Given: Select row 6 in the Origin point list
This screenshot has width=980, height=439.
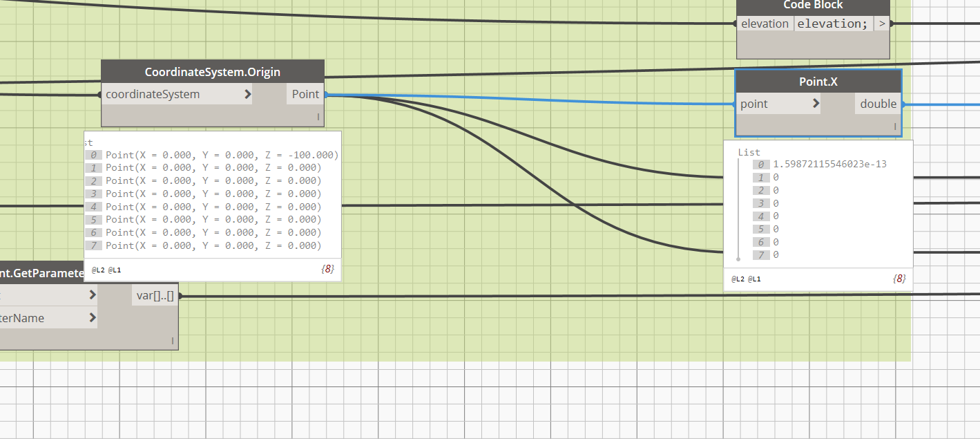Looking at the screenshot, I should [204, 232].
